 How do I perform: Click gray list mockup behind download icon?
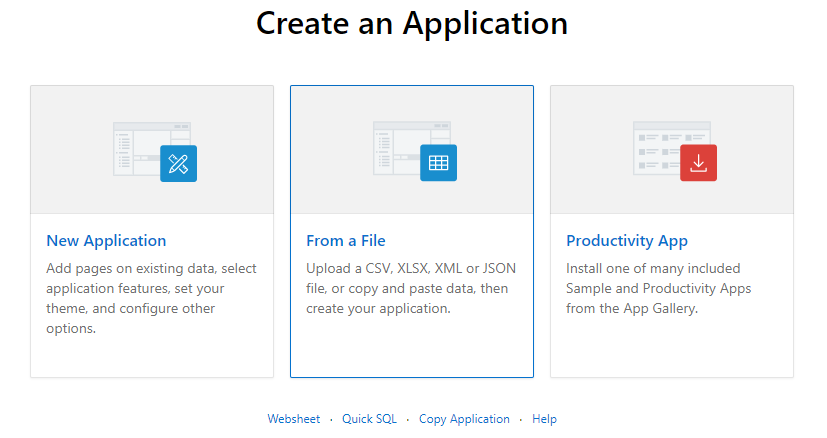[657, 148]
